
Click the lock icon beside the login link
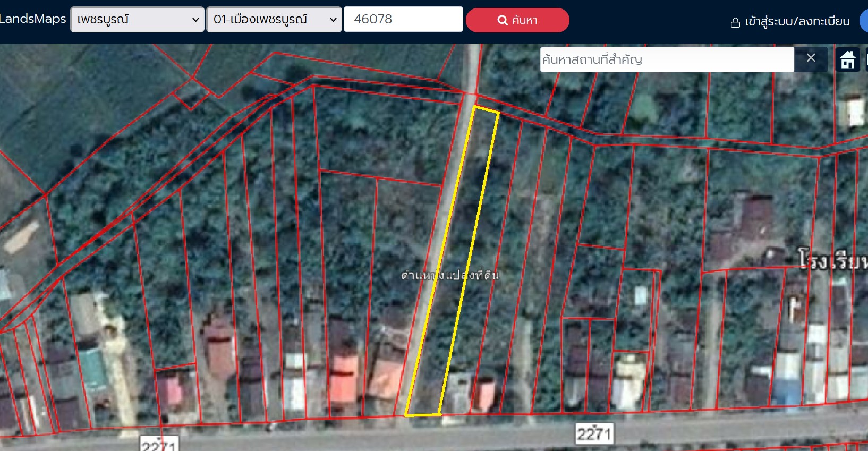click(735, 22)
